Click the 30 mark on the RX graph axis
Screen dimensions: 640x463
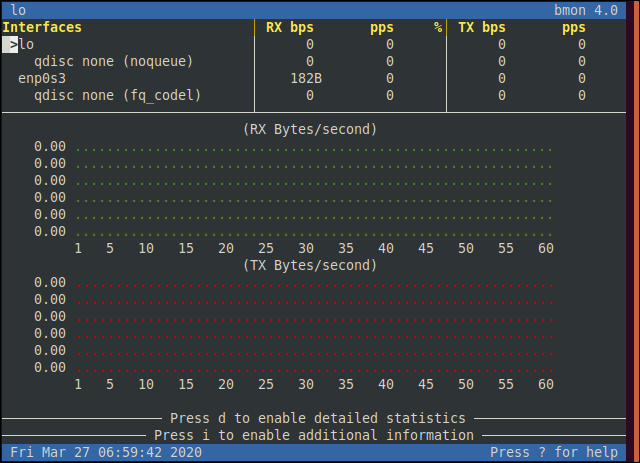tap(306, 248)
